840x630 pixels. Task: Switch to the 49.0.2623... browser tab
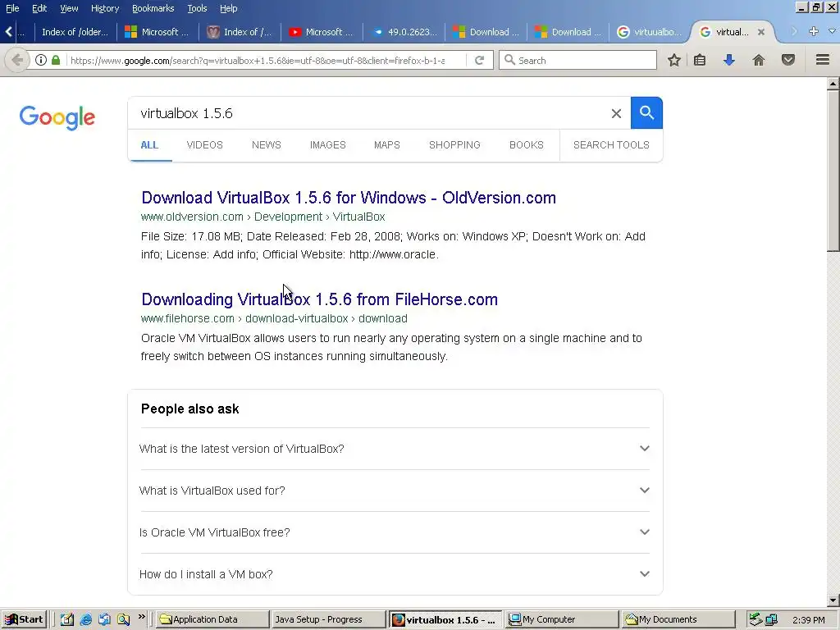tap(405, 32)
